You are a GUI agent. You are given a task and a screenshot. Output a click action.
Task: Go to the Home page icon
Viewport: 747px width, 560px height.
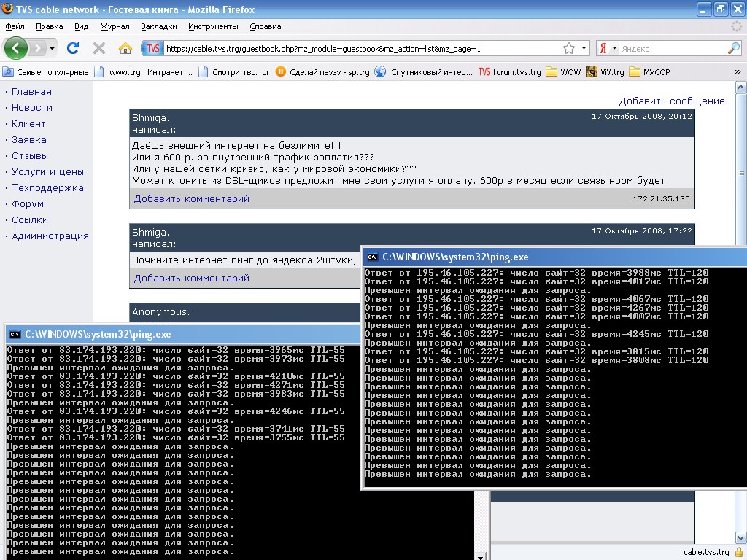125,48
